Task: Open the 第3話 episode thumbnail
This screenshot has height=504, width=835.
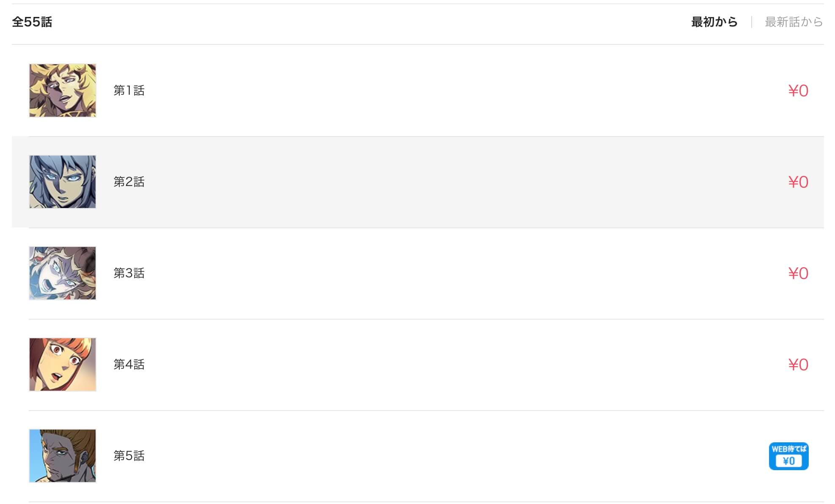Action: click(63, 273)
